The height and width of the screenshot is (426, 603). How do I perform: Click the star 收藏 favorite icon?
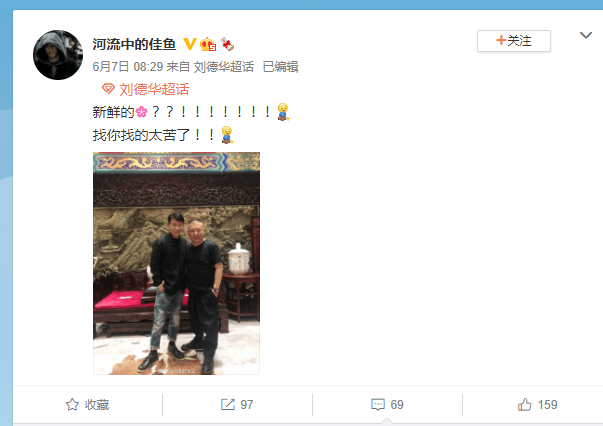(x=72, y=404)
